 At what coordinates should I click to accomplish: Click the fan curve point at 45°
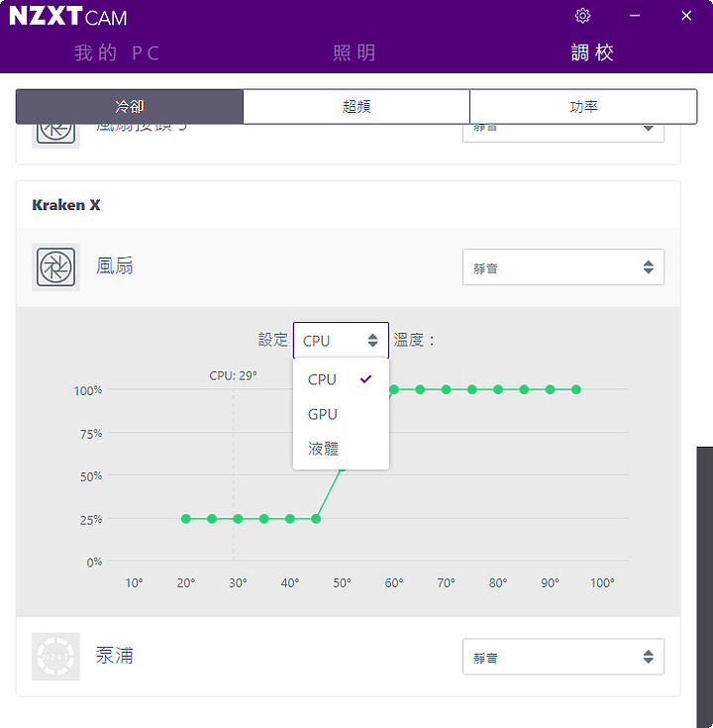point(316,519)
